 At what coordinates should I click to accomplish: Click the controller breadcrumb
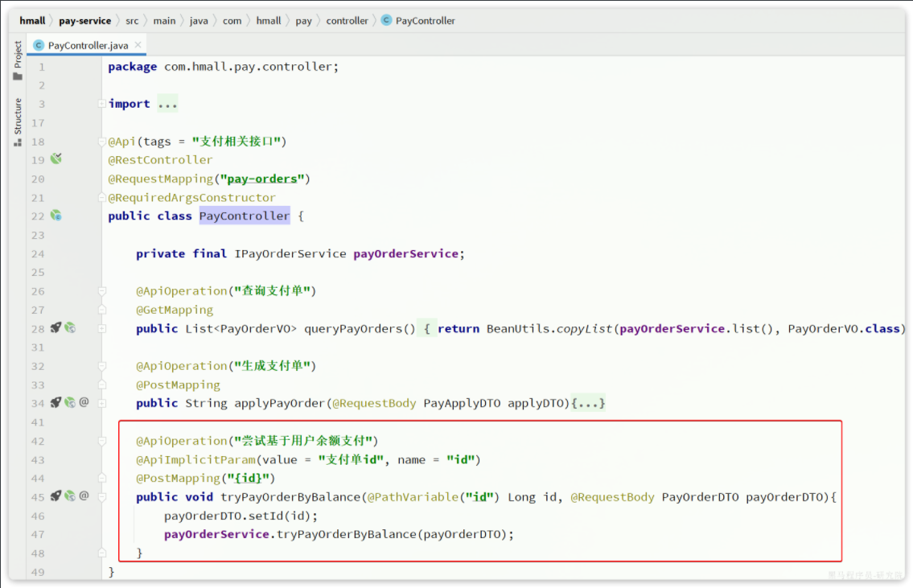coord(347,20)
